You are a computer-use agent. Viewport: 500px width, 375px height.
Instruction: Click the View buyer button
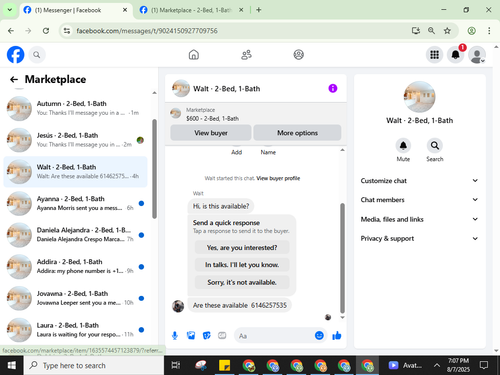coord(211,133)
